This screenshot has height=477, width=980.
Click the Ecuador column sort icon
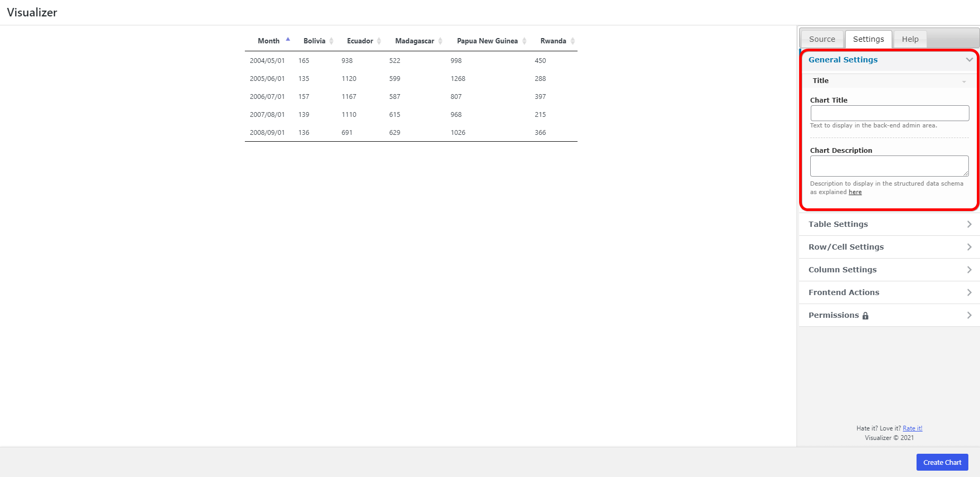coord(379,41)
